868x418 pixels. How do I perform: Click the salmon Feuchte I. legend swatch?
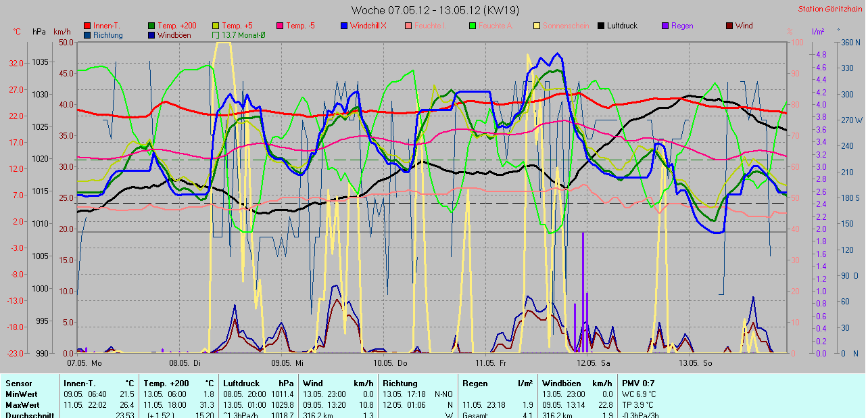[x=408, y=26]
